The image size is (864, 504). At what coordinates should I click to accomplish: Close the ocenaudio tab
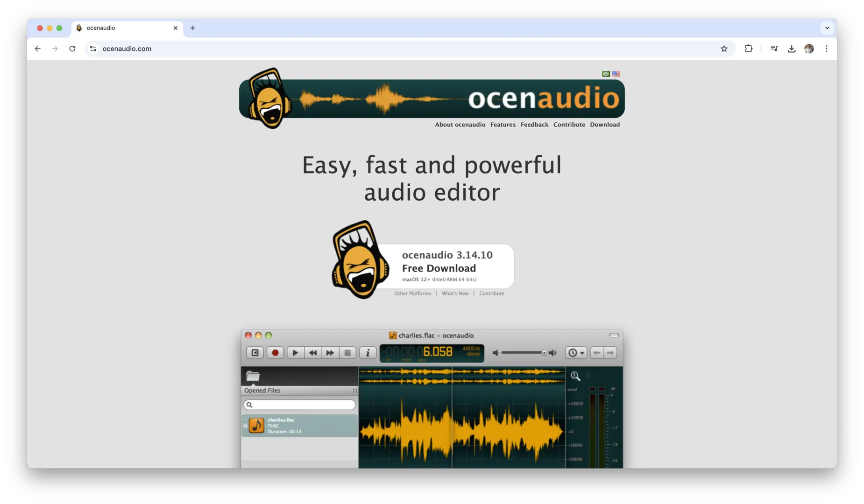pyautogui.click(x=175, y=28)
